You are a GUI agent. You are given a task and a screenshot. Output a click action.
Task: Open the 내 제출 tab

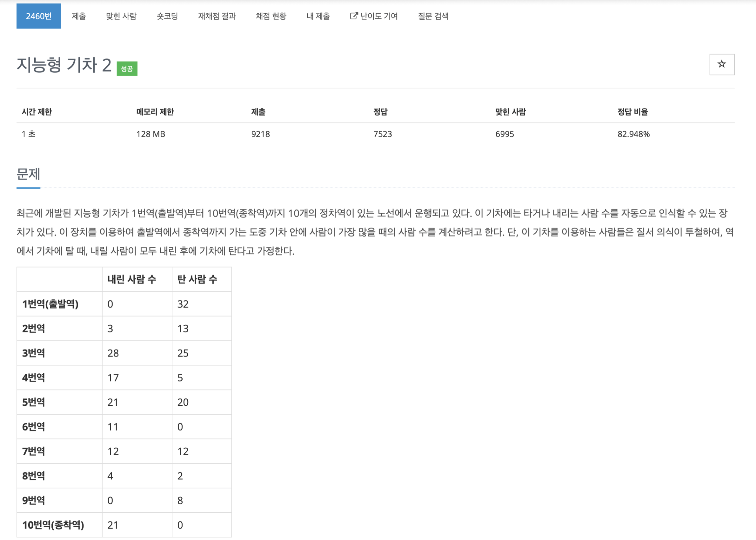(318, 16)
